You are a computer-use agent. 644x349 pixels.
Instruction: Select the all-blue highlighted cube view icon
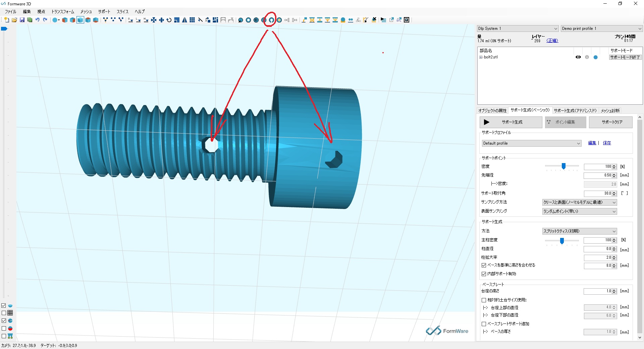[x=80, y=20]
